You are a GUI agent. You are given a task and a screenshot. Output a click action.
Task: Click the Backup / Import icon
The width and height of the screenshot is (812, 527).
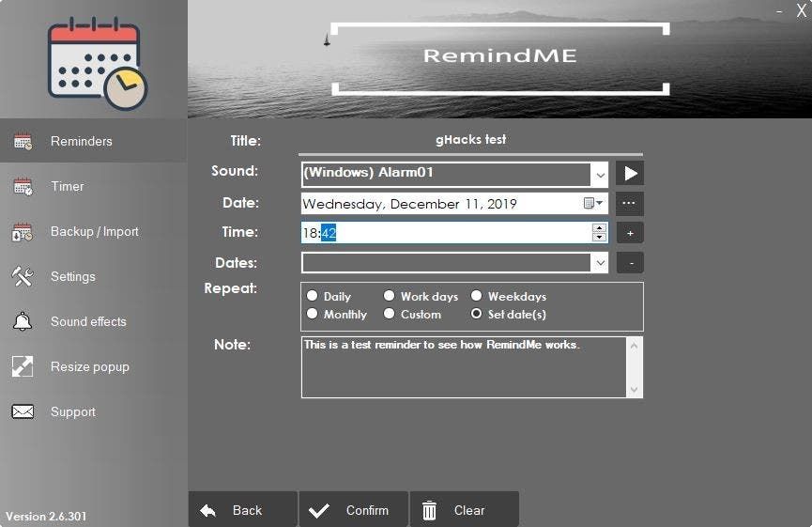23,232
